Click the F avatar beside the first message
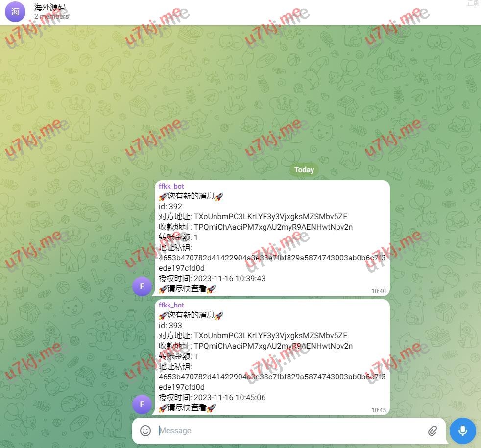481x448 pixels. tap(142, 286)
